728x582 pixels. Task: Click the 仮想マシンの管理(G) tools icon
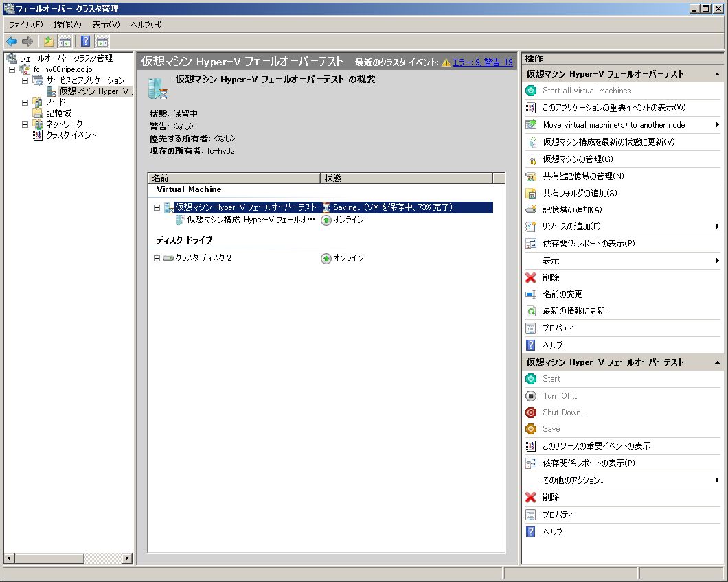point(531,159)
